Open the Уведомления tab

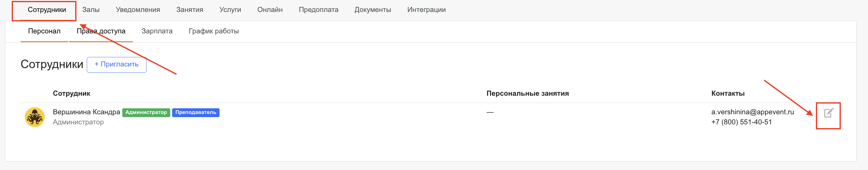coord(138,10)
